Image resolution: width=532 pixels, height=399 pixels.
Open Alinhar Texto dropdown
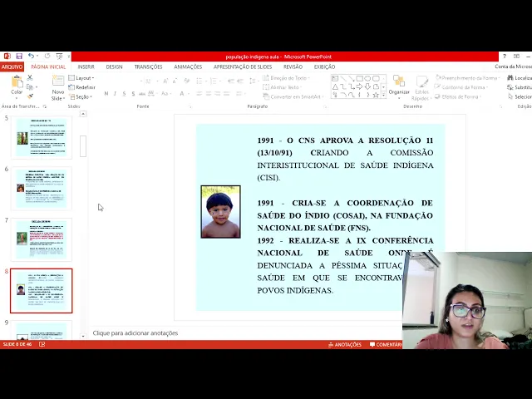tap(283, 87)
